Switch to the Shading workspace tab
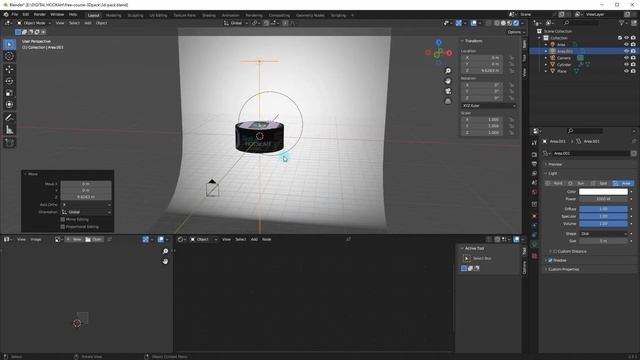This screenshot has width=640, height=360. [x=209, y=16]
